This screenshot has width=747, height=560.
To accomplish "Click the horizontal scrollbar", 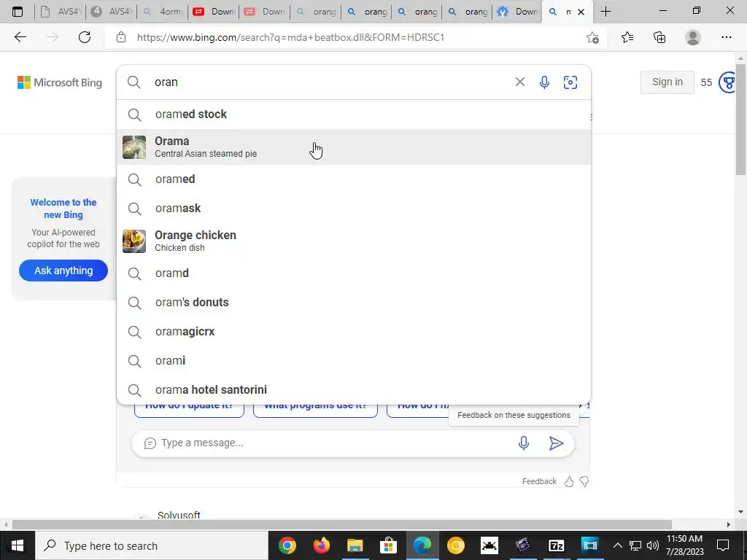I will (x=342, y=525).
